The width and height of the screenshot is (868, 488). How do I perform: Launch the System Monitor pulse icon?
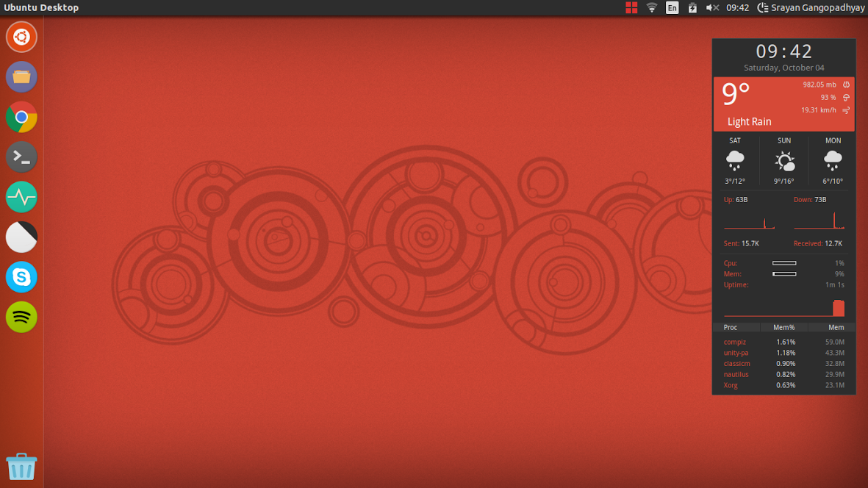pos(21,197)
